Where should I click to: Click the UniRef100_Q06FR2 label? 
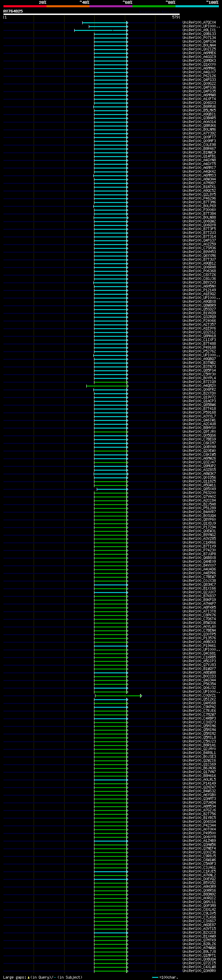(x=199, y=390)
